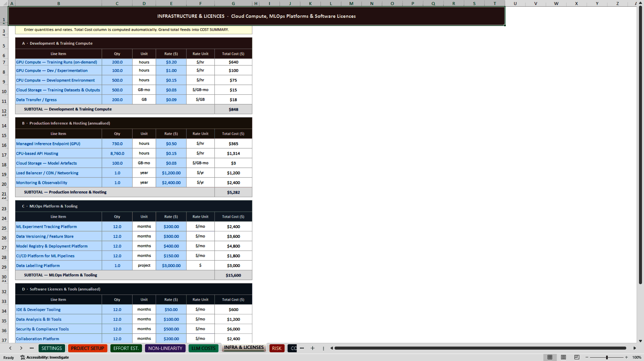The image size is (644, 361).
Task: Select Data Analysis & BI Tools cell
Action: point(58,319)
